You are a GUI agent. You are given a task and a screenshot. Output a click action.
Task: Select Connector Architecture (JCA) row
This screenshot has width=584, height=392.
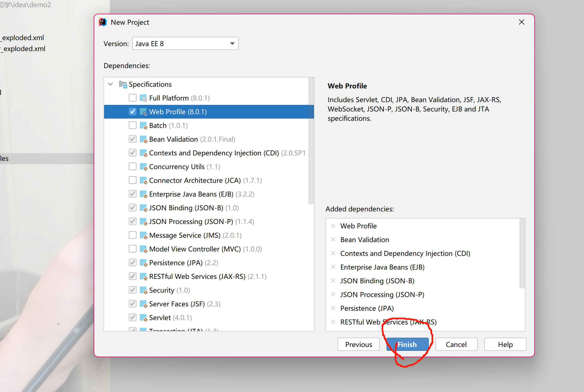click(195, 180)
